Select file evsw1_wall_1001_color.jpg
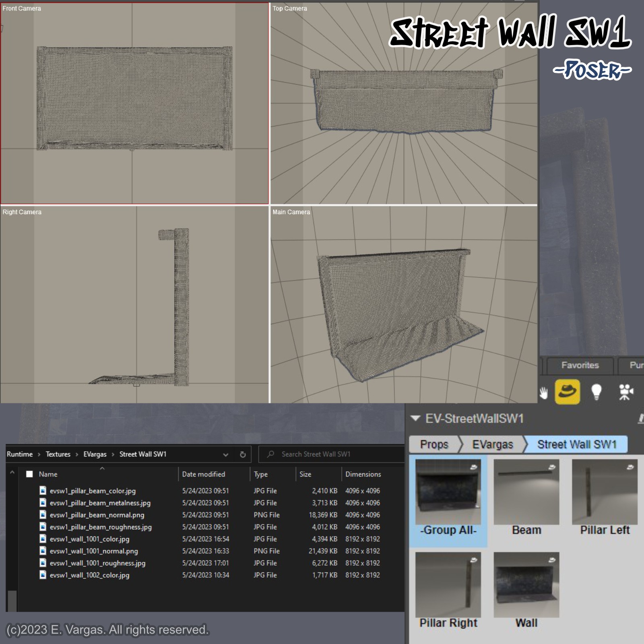 coord(89,539)
